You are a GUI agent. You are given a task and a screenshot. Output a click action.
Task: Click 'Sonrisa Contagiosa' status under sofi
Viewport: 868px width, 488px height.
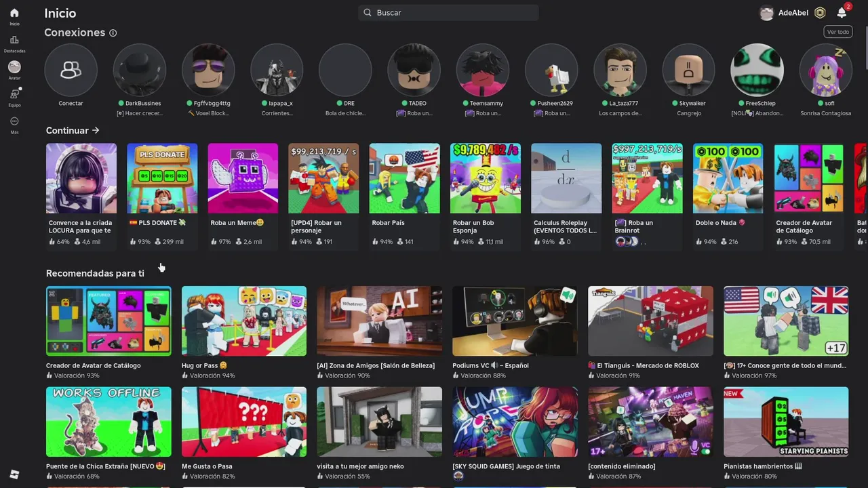pos(825,113)
